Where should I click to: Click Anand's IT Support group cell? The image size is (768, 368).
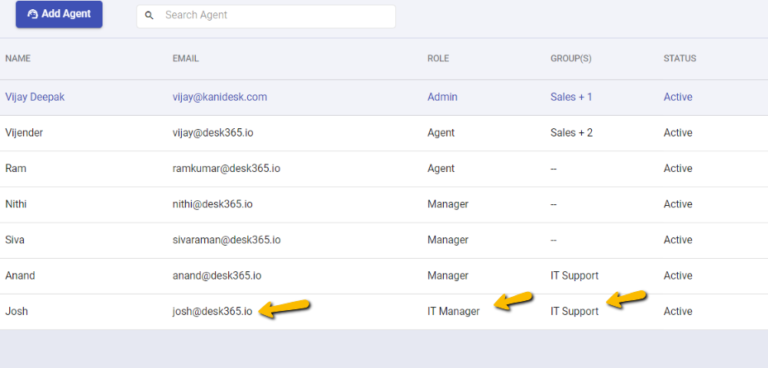575,275
